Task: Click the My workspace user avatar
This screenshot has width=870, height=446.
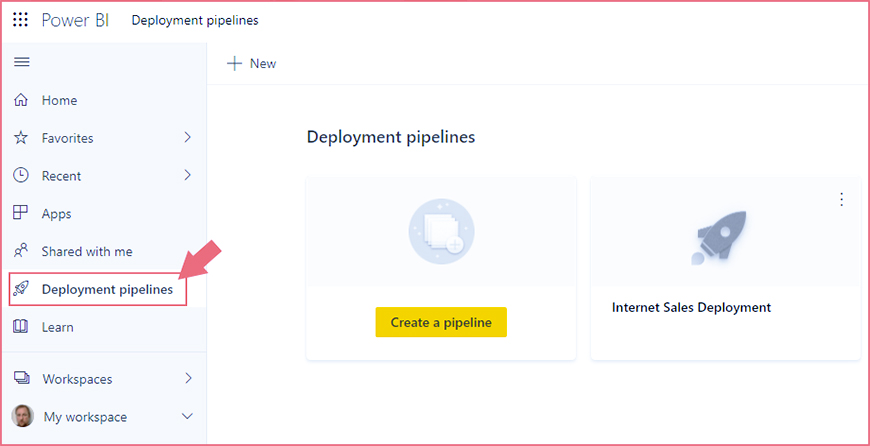Action: coord(23,416)
